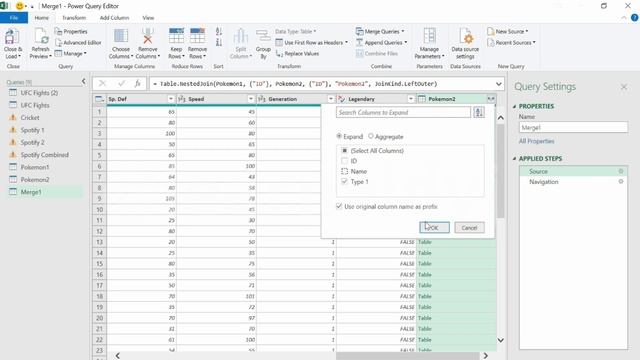
Task: Select the Aggregate radio option
Action: point(371,136)
